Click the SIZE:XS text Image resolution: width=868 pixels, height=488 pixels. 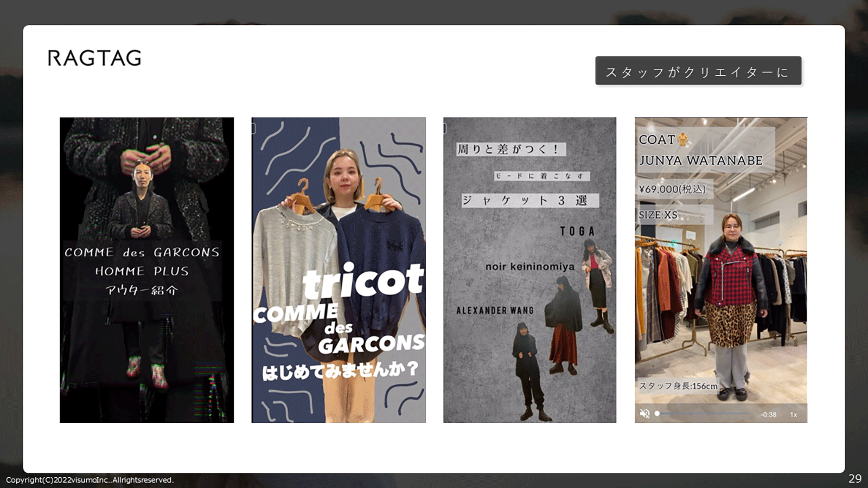[x=658, y=215]
